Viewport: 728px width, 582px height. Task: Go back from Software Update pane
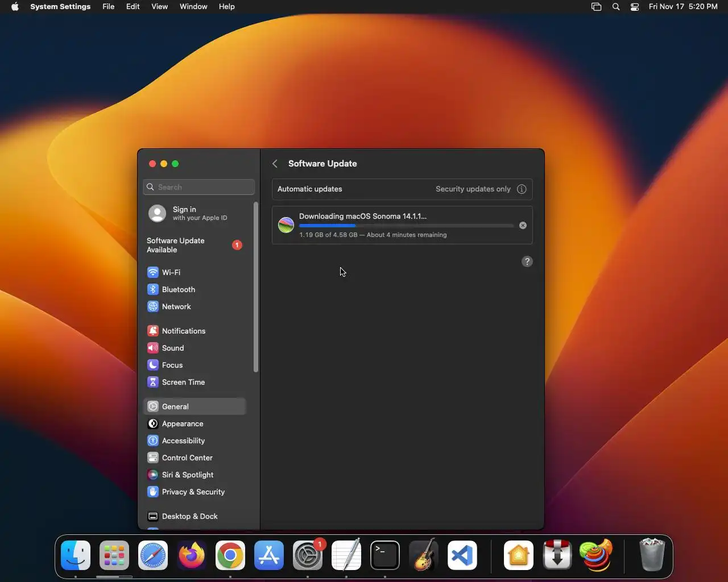point(275,164)
